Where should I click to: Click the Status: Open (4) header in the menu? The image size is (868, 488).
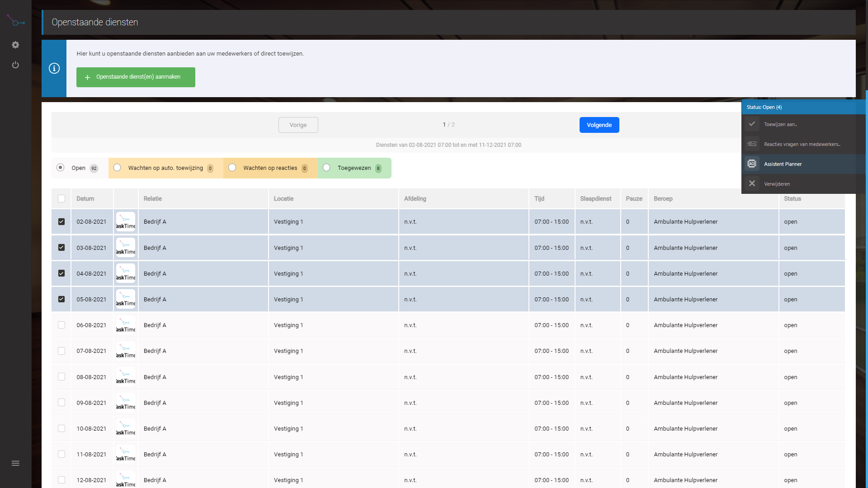coord(764,107)
